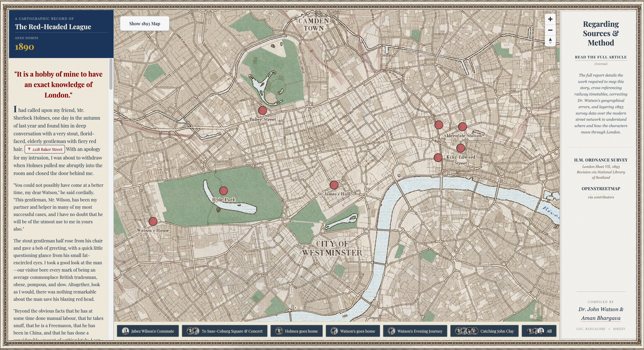Image resolution: width=644 pixels, height=350 pixels.
Task: Click the 221B Baker Street location tag
Action: click(45, 149)
